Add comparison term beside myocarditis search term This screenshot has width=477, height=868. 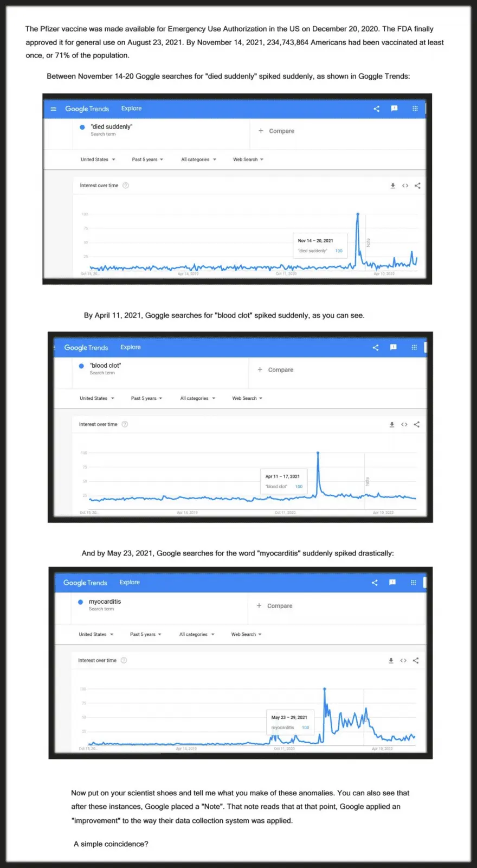click(x=275, y=605)
